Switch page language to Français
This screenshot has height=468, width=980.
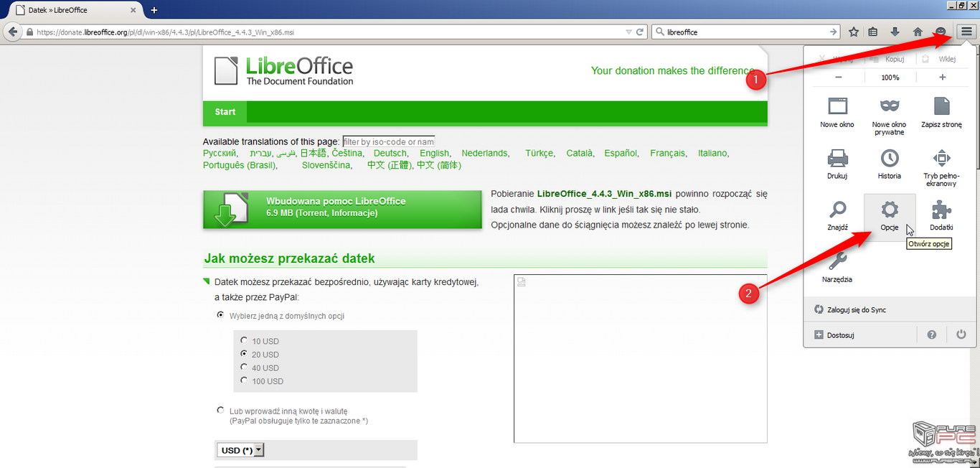[x=667, y=154]
